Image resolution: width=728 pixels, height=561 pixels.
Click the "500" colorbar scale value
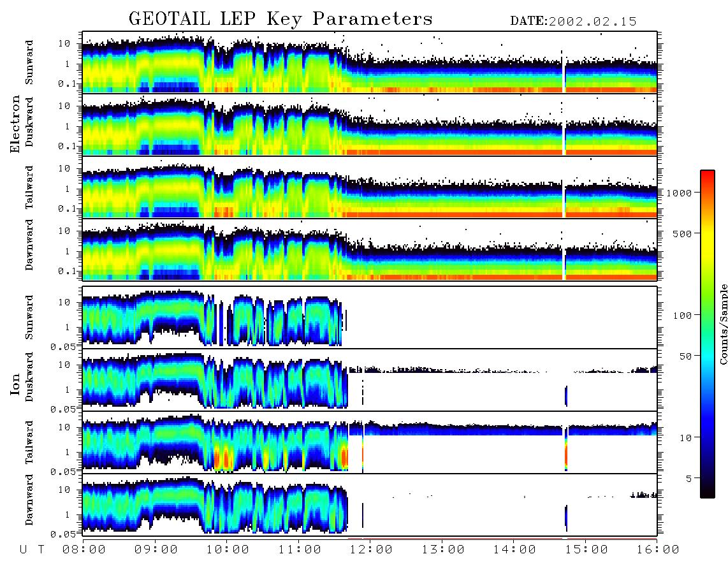click(682, 233)
